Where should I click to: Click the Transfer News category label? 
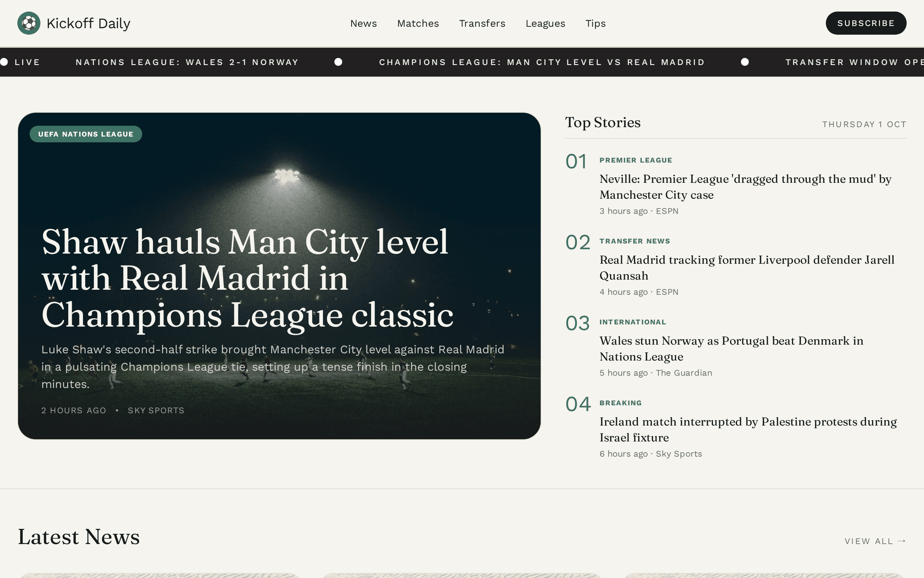635,241
